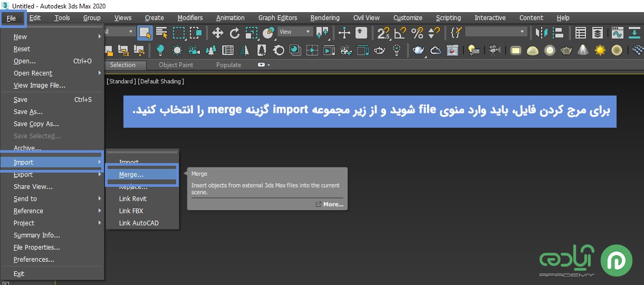Activate the Select Object tool

145,33
